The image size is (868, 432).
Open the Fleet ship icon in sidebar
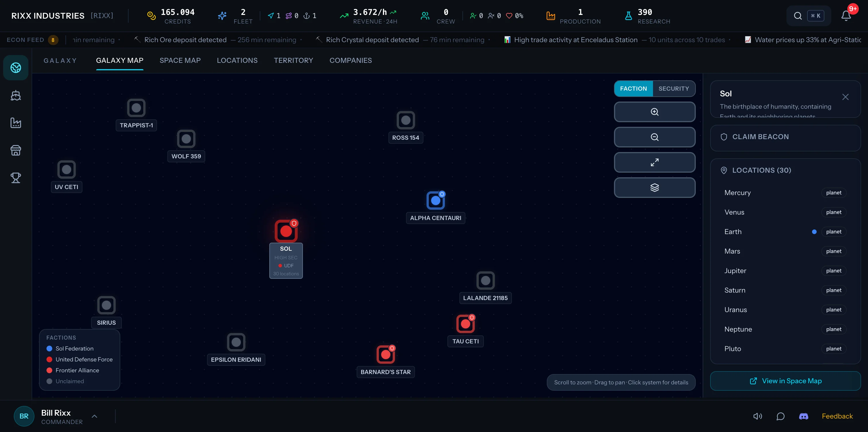tap(15, 95)
